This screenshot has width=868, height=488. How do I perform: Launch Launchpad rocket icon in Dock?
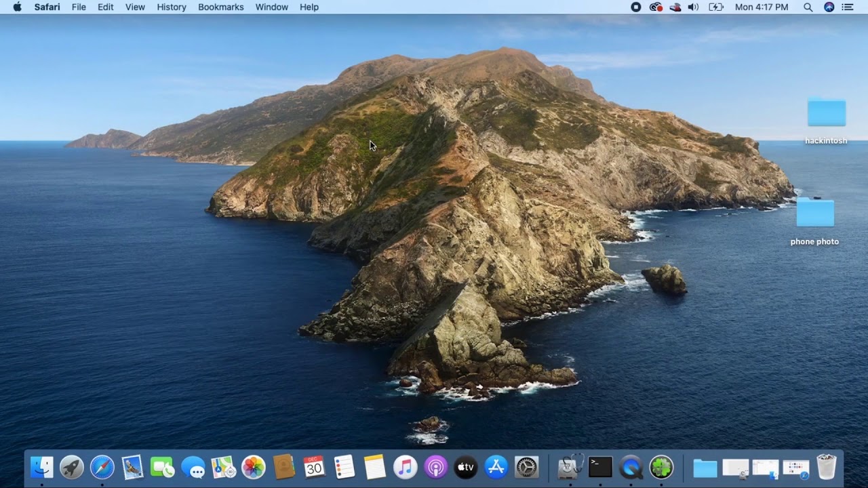pyautogui.click(x=72, y=467)
